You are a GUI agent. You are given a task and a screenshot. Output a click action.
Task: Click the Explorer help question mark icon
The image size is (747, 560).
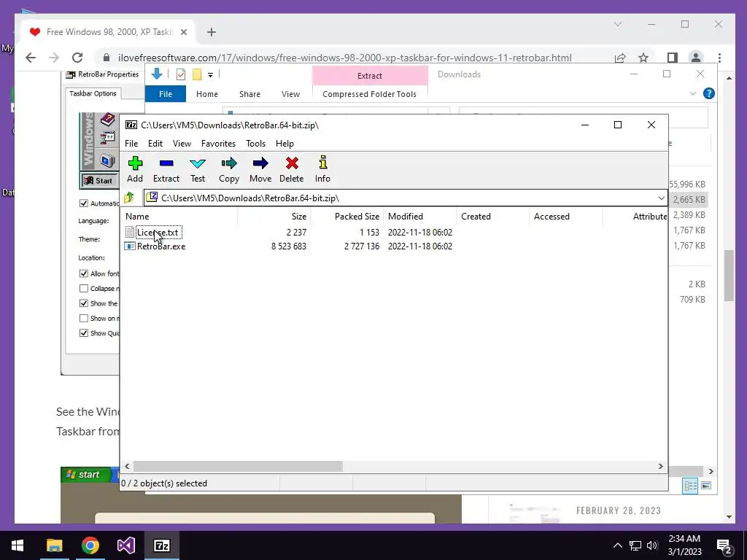709,93
